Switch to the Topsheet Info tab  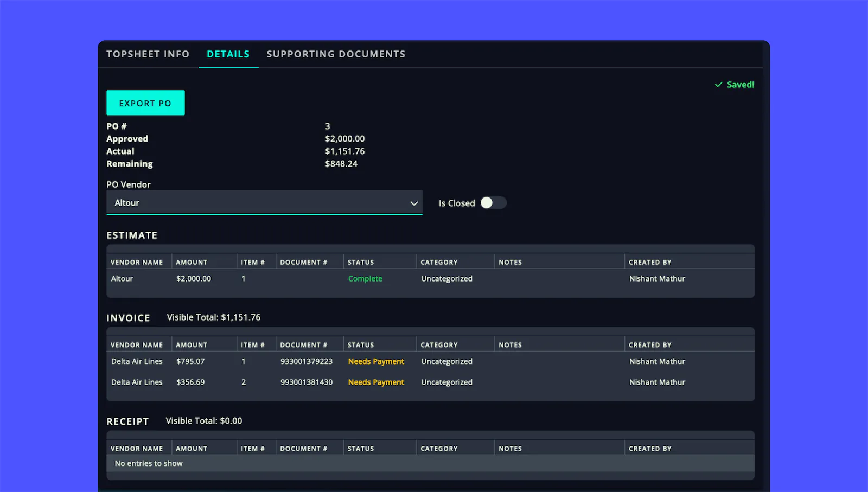coord(148,54)
